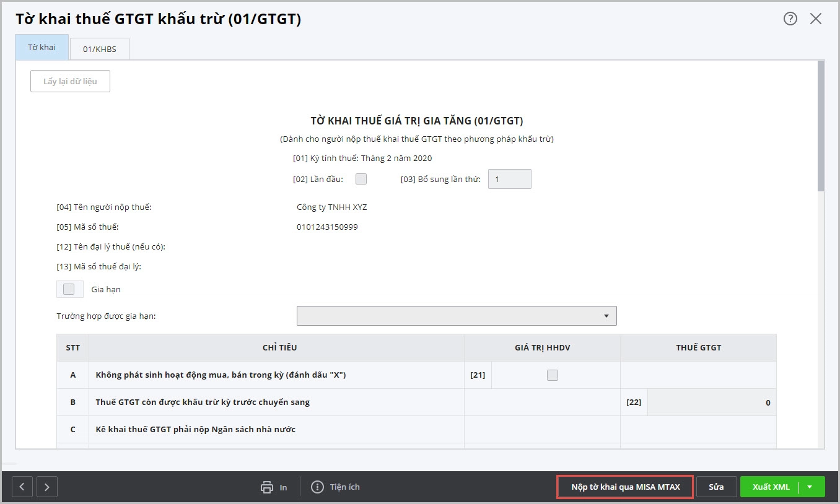Image resolution: width=840 pixels, height=504 pixels.
Task: Switch to the 01/KHBS tab
Action: coord(99,49)
